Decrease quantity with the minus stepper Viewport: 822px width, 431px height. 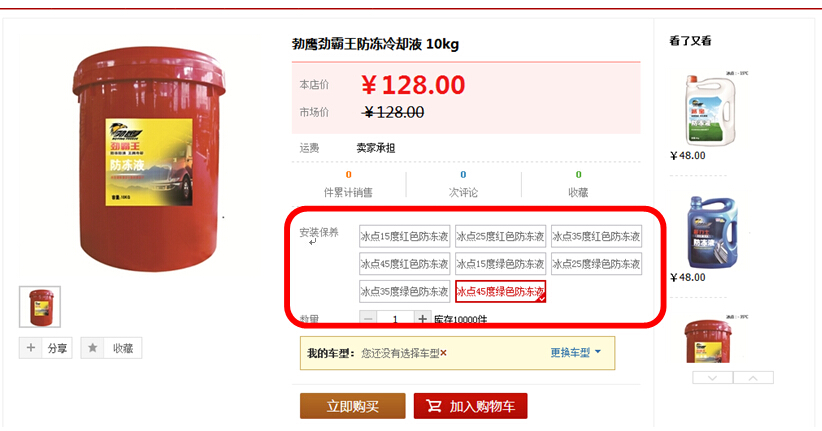coord(369,318)
